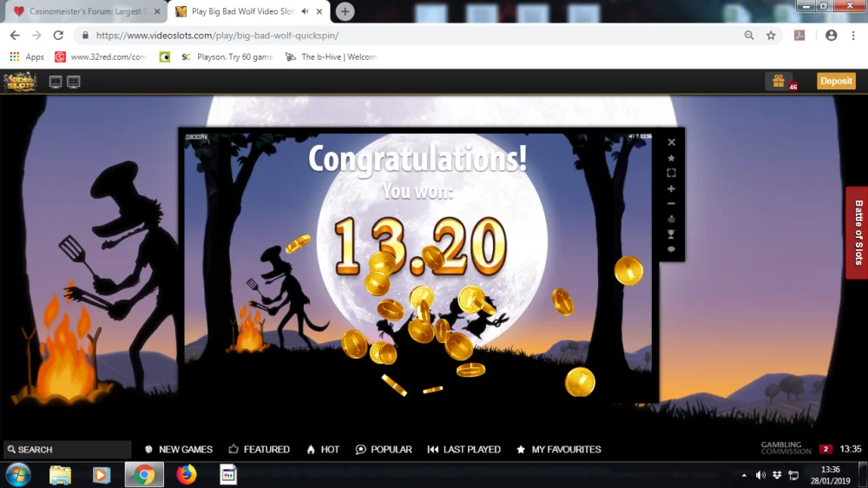Go back in browser history
Image resolution: width=868 pixels, height=488 pixels.
tap(15, 36)
